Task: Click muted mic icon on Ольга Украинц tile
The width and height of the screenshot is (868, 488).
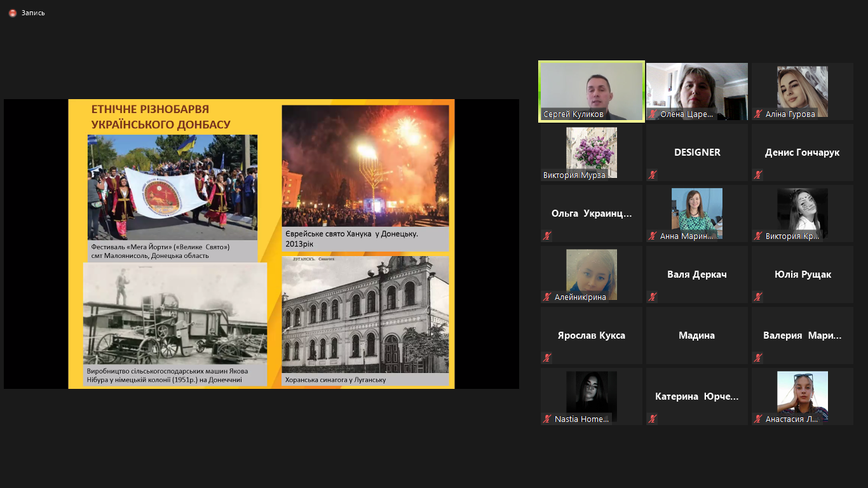Action: (547, 236)
